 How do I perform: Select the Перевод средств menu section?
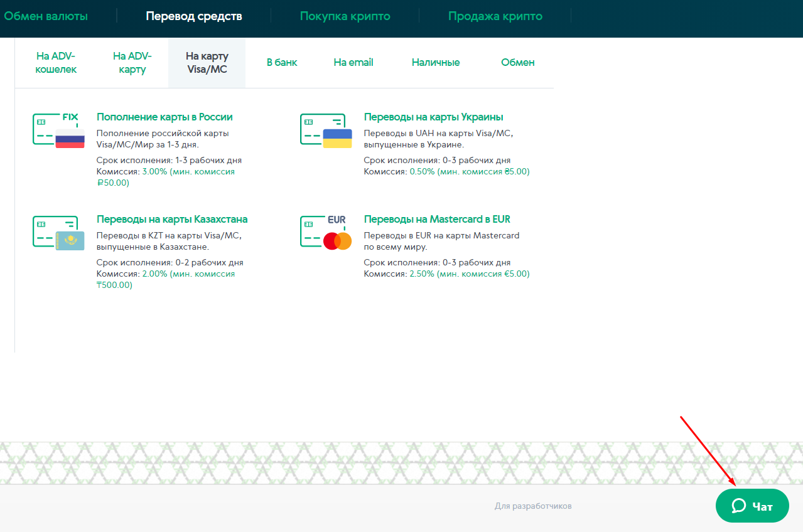pyautogui.click(x=194, y=16)
